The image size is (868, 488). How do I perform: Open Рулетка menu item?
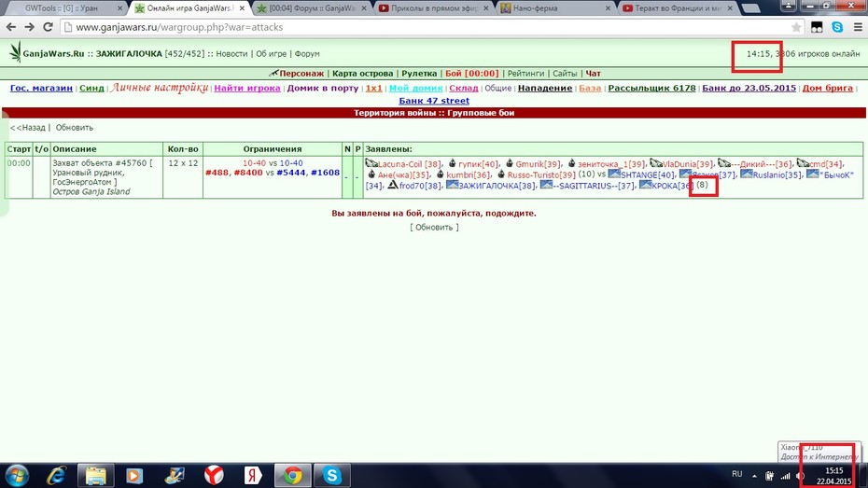click(x=419, y=73)
